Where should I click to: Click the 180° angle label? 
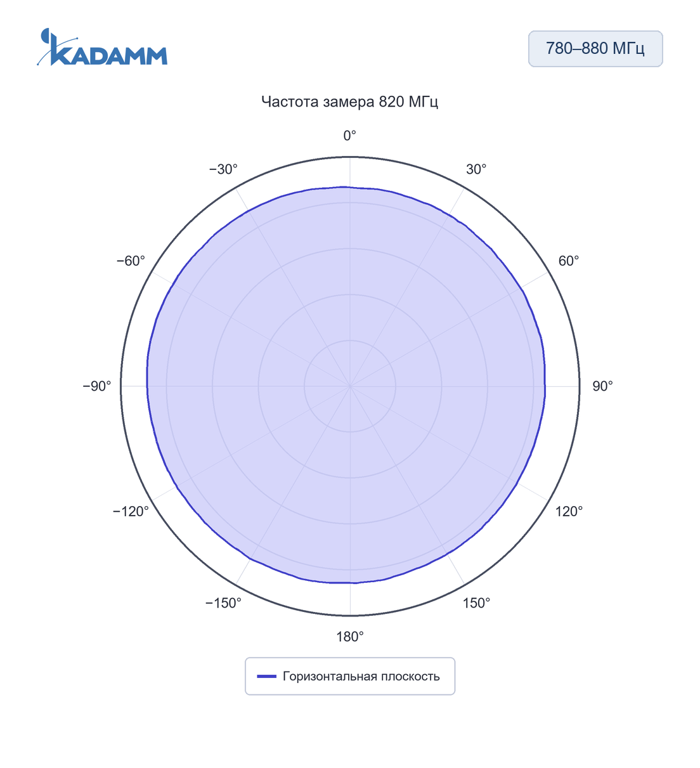click(350, 637)
